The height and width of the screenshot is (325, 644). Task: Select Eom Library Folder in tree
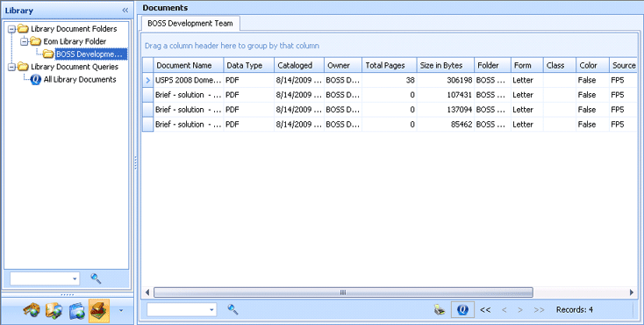(x=75, y=41)
